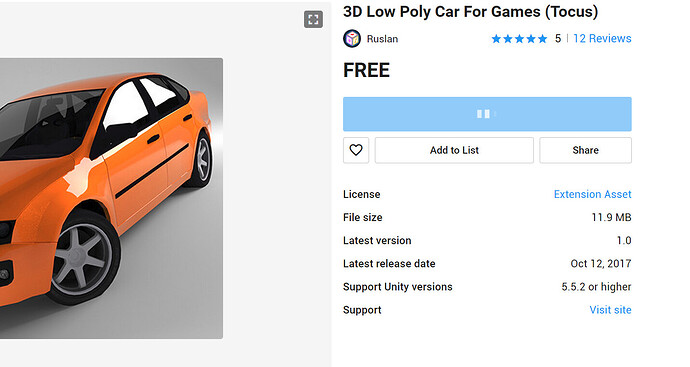
Task: Click the orange car preview image
Action: 111,198
